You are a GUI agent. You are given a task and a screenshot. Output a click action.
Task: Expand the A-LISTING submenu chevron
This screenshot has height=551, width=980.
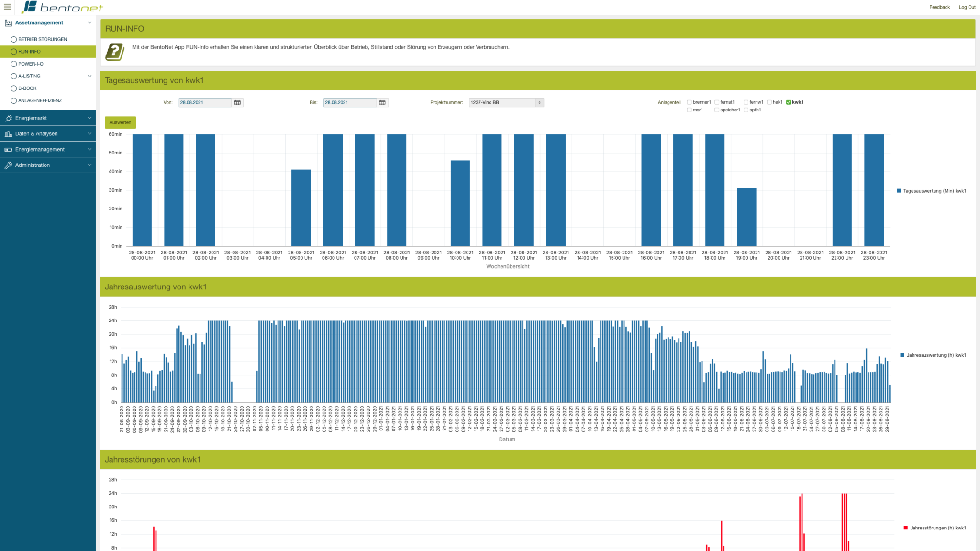89,76
